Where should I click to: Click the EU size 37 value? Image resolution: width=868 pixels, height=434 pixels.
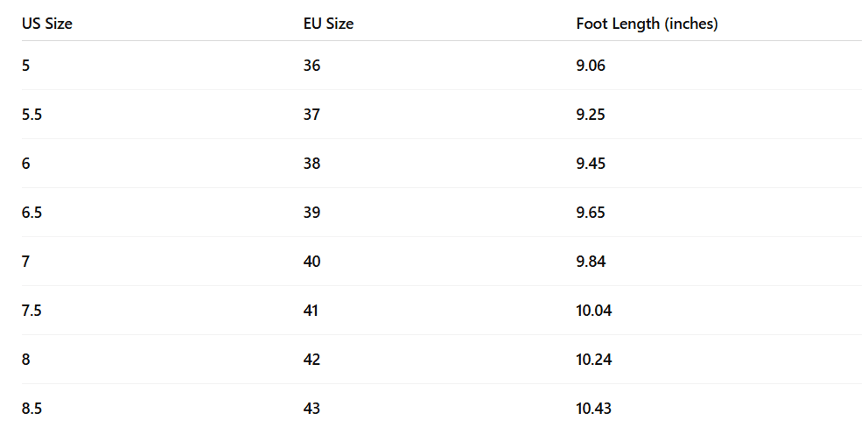pos(311,115)
